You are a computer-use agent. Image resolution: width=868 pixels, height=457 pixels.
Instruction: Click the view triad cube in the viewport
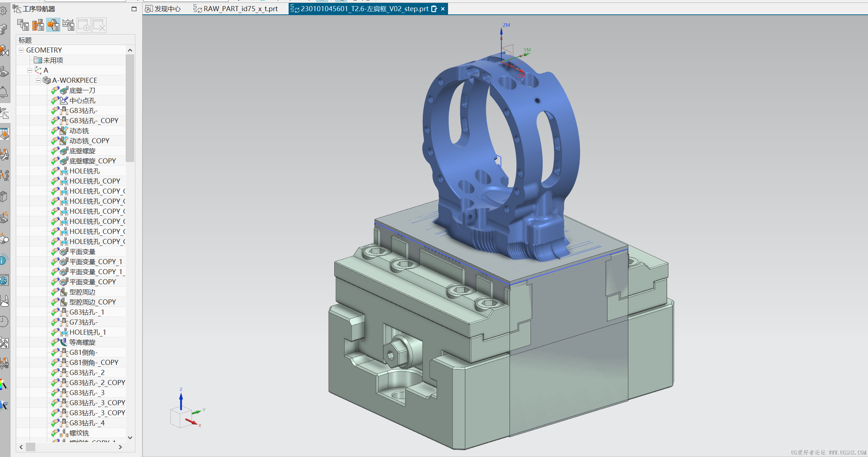tap(180, 417)
